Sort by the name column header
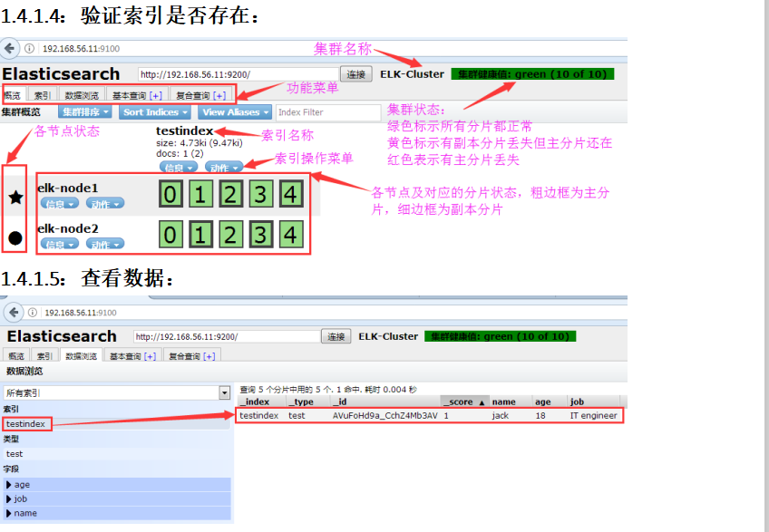 pos(511,401)
